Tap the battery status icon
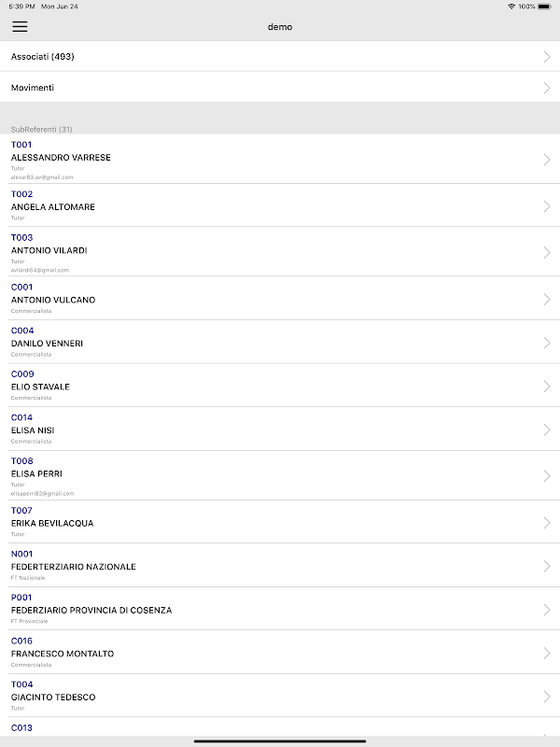Viewport: 560px width, 747px height. point(546,7)
